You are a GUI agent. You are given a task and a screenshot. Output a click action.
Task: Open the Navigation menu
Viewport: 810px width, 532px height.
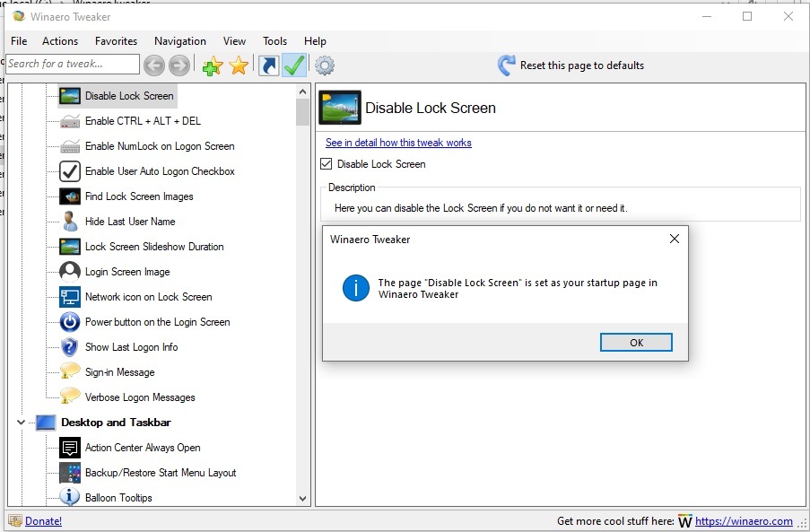point(180,41)
